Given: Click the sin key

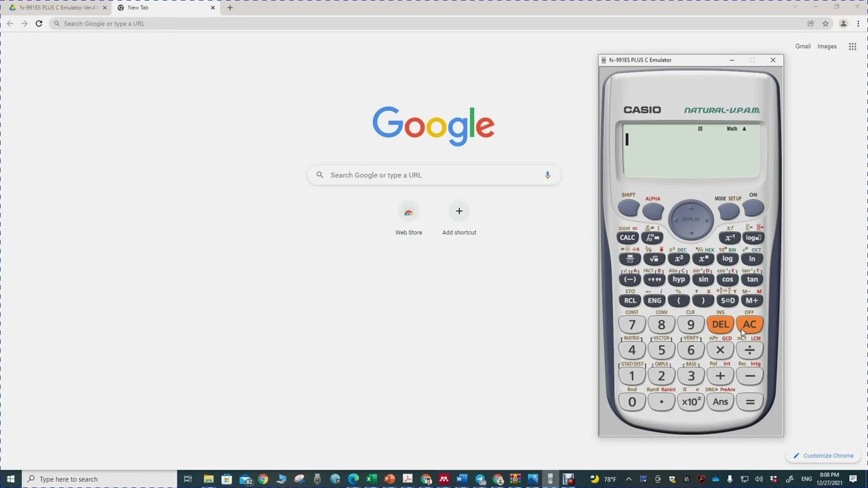Looking at the screenshot, I should (x=703, y=279).
